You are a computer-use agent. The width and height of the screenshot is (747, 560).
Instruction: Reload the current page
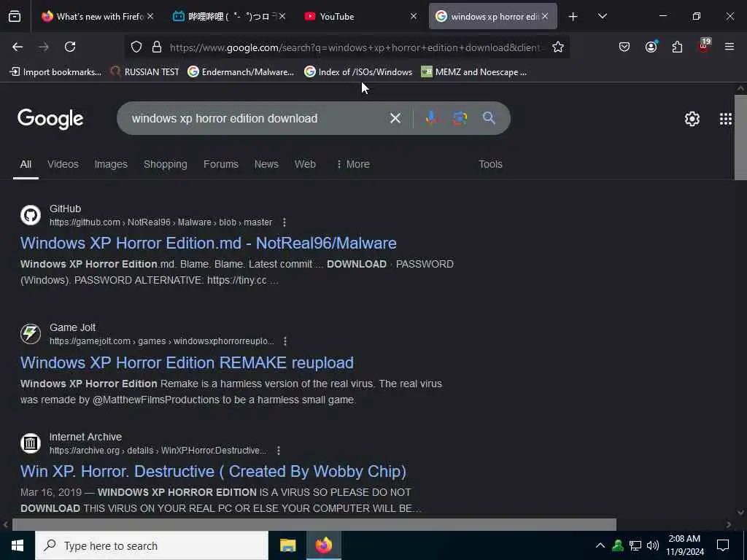click(x=70, y=47)
